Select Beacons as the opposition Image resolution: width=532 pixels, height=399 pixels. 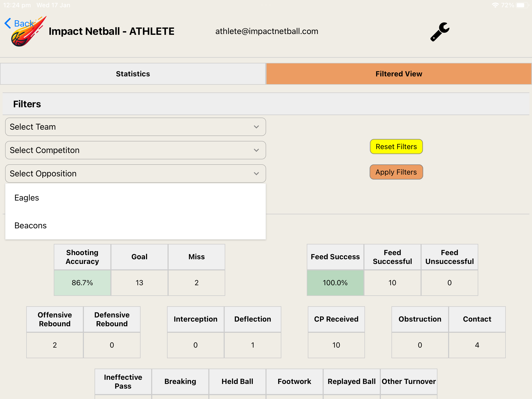point(30,225)
